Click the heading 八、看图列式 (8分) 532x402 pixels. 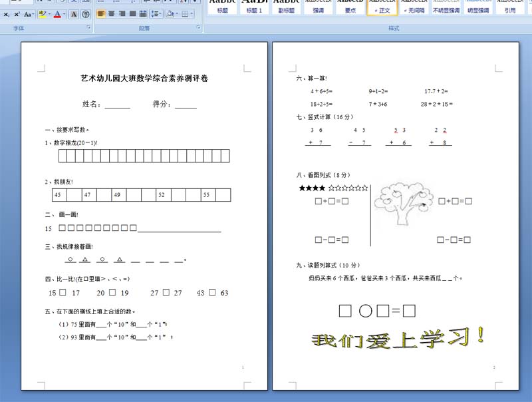323,175
